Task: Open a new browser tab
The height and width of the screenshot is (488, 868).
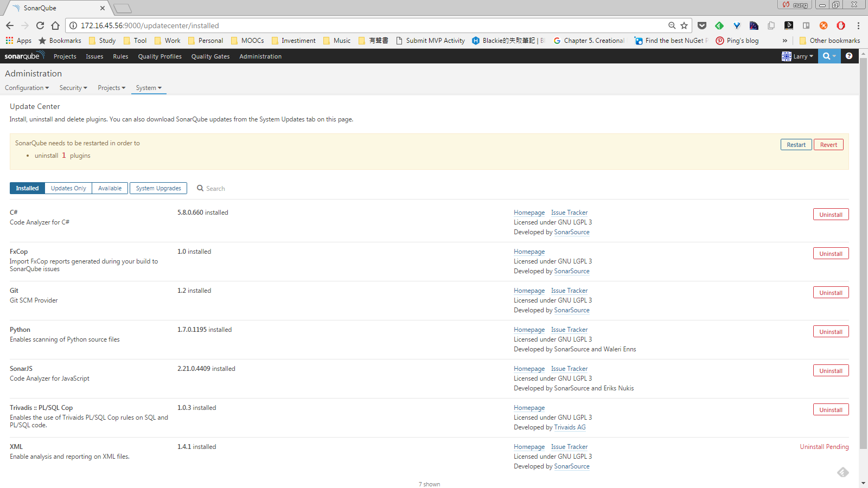Action: coord(123,8)
